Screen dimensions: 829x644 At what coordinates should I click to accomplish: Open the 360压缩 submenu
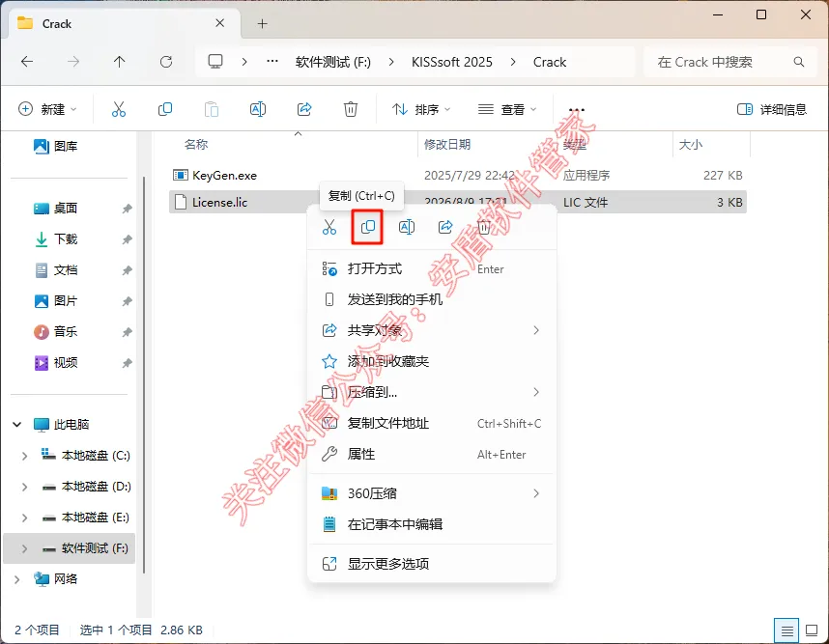click(432, 493)
